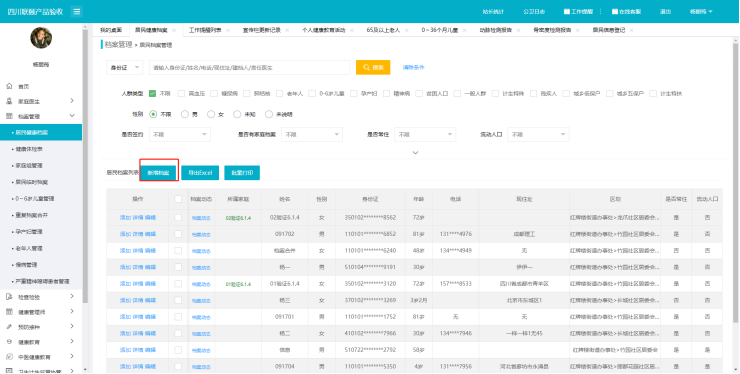Open 公卫日志 in the top bar
This screenshot has width=740, height=374.
(534, 12)
